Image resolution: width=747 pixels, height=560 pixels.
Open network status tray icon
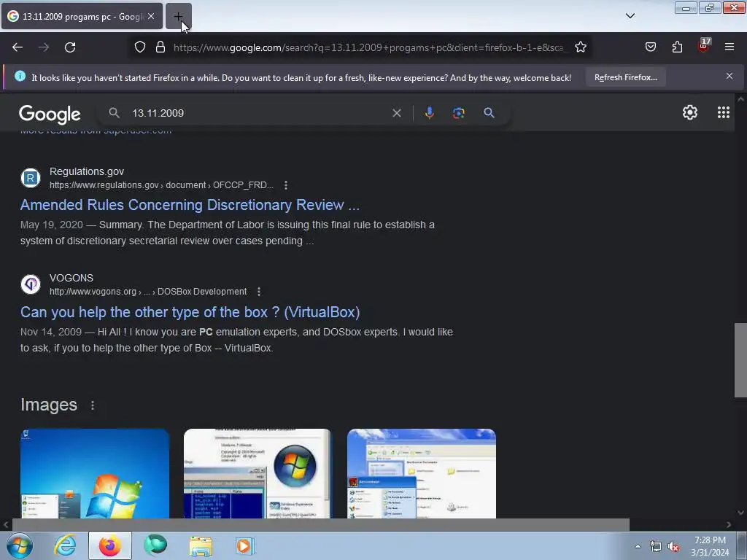click(x=656, y=547)
